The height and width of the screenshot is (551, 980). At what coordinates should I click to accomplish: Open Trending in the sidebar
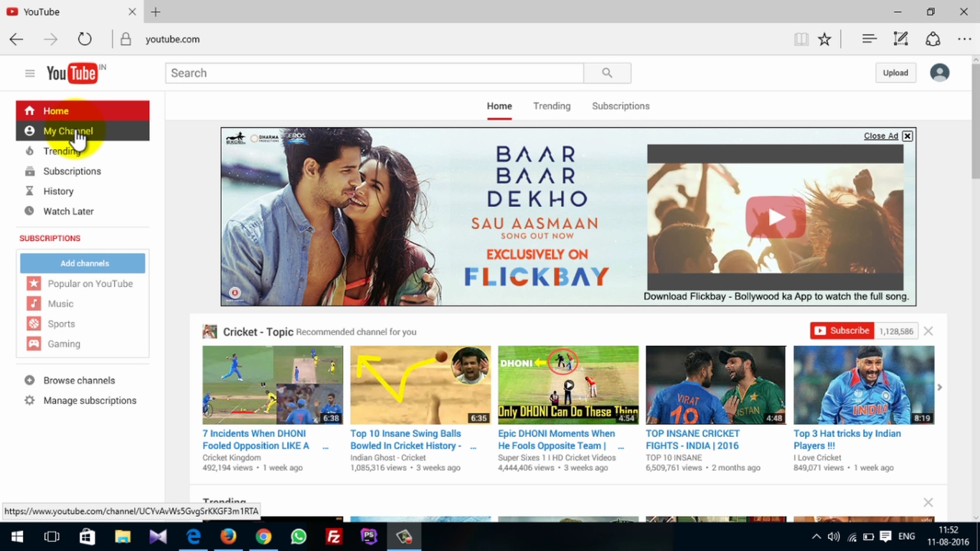tap(83, 151)
